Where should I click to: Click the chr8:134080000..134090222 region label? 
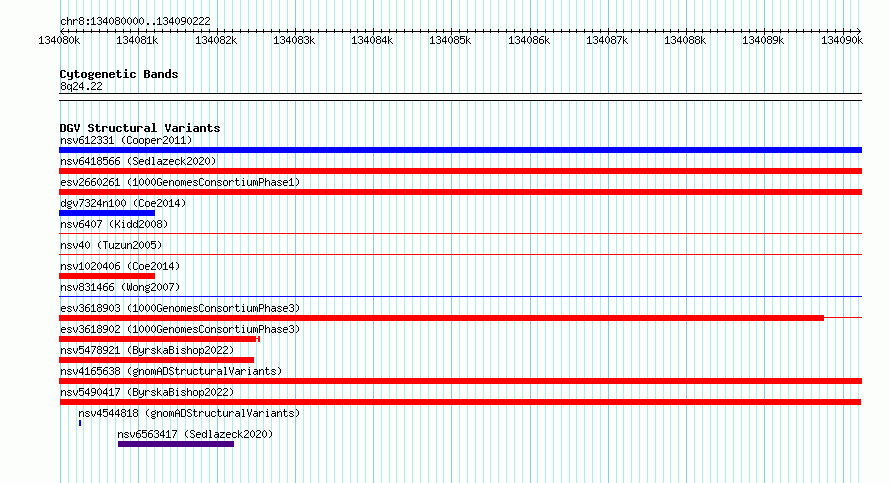coord(135,21)
